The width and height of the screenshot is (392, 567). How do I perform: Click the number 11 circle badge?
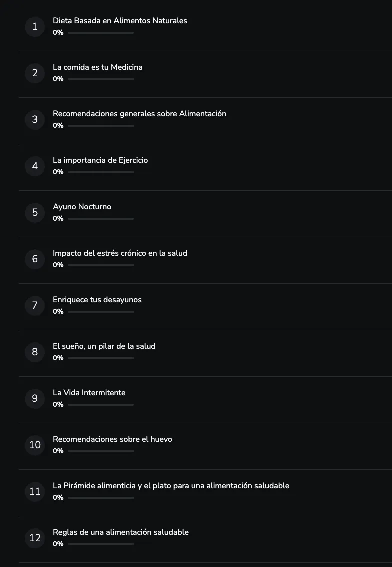click(x=35, y=492)
